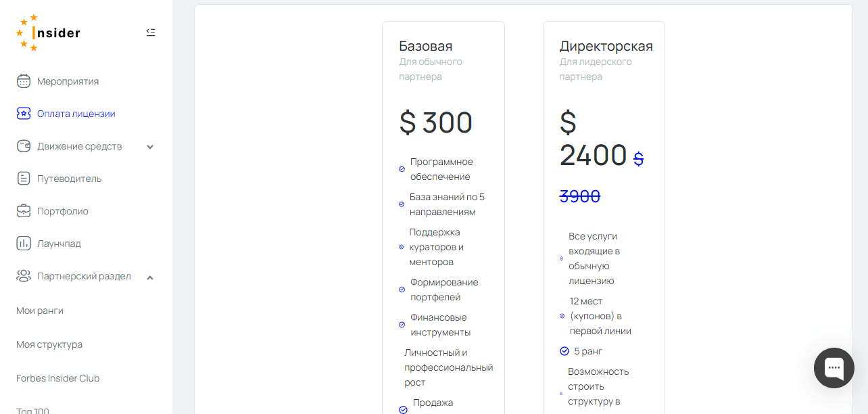Click the Топ 100 link
The height and width of the screenshot is (414, 868).
point(32,409)
